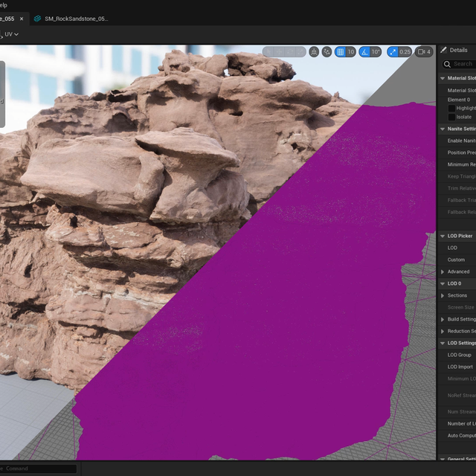Set the grid snap size value 10
Image resolution: width=476 pixels, height=476 pixels.
tap(350, 52)
